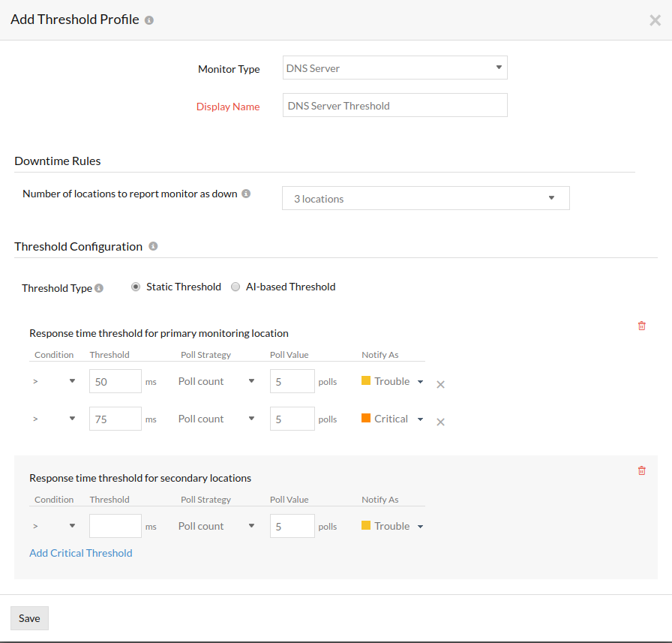Screen dimensions: 672x643
Task: Remove the 75 ms Critical threshold row
Action: [441, 422]
